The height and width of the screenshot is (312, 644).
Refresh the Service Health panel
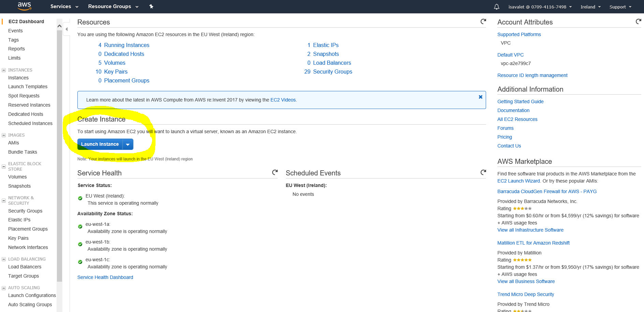point(275,172)
